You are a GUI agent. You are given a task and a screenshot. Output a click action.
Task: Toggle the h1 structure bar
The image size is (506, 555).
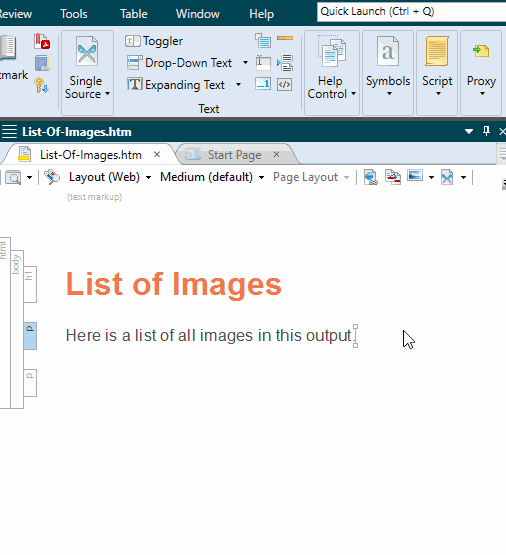coord(30,285)
